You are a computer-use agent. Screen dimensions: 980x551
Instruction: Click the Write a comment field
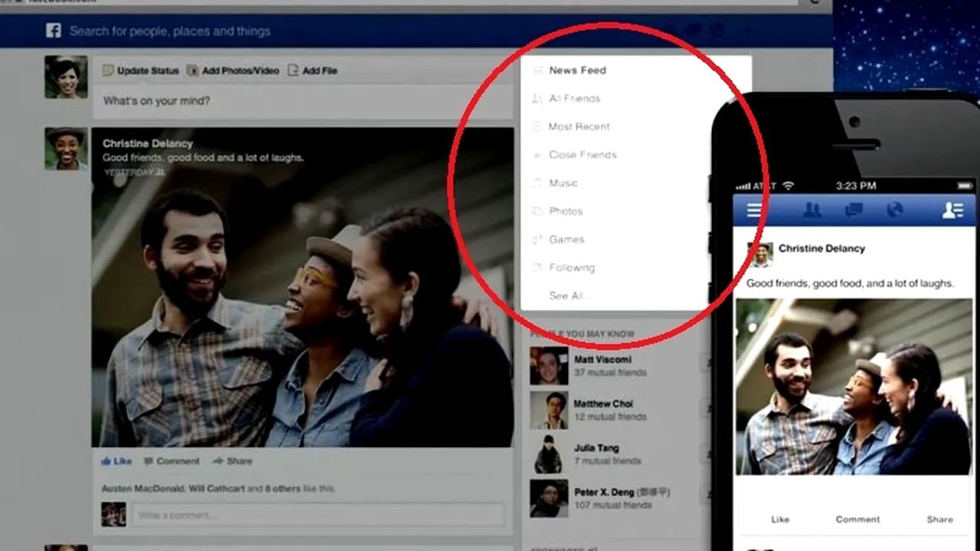point(320,514)
